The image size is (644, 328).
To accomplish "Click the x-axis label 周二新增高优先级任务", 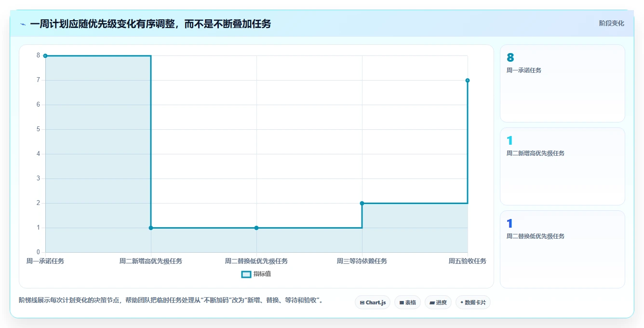I will 151,261.
